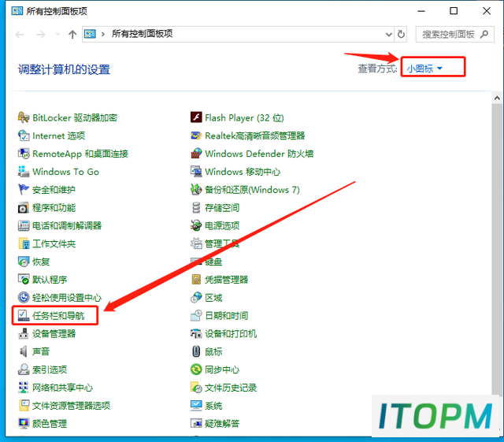Viewport: 504px width, 442px height.
Task: Click the 存储空间 icon
Action: (x=196, y=208)
